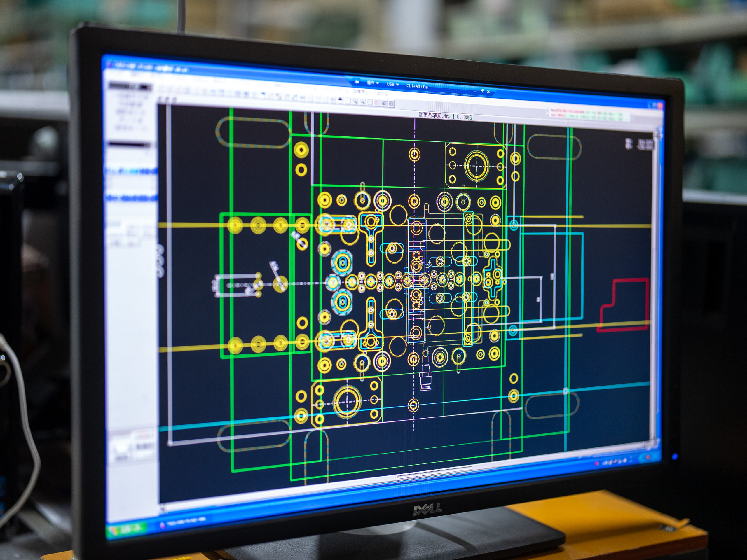
Task: Restore down the remote session window
Action: [482, 91]
